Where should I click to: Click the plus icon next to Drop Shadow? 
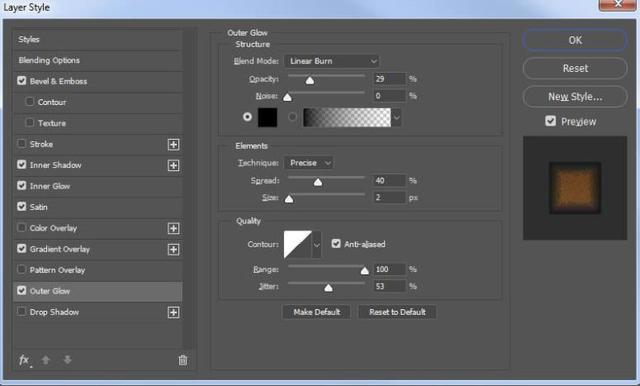click(173, 313)
